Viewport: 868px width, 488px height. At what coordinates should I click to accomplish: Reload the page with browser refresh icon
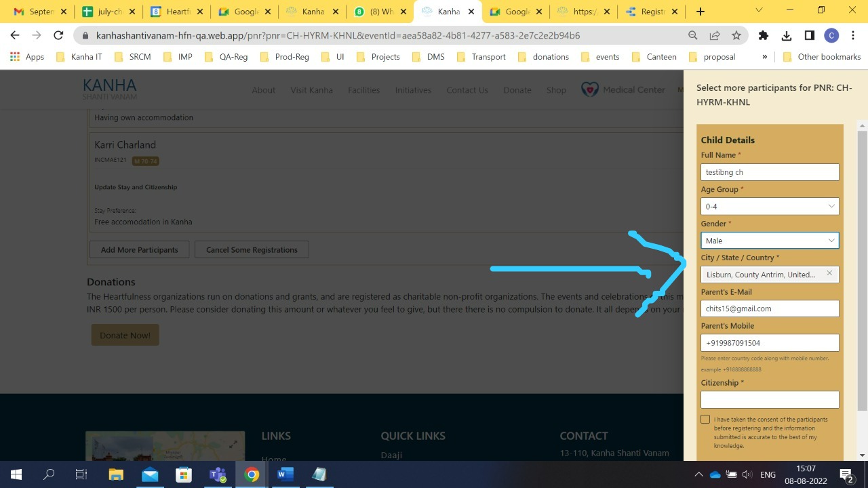(x=58, y=36)
